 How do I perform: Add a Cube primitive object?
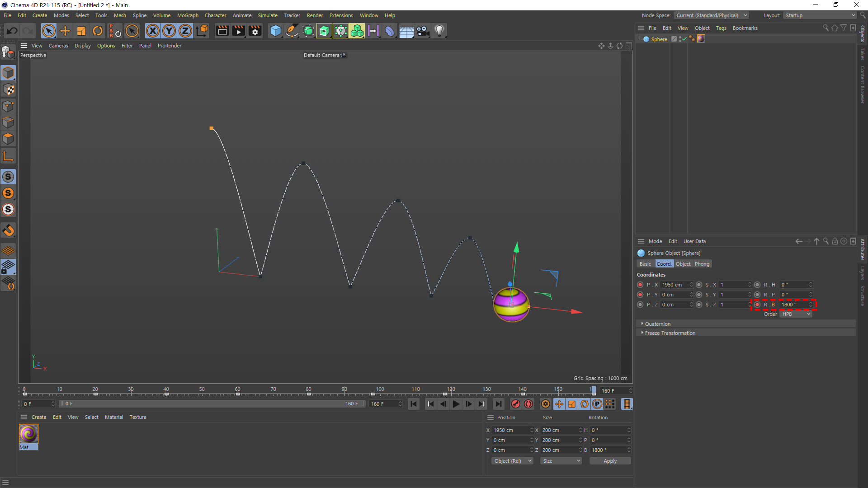(x=275, y=31)
